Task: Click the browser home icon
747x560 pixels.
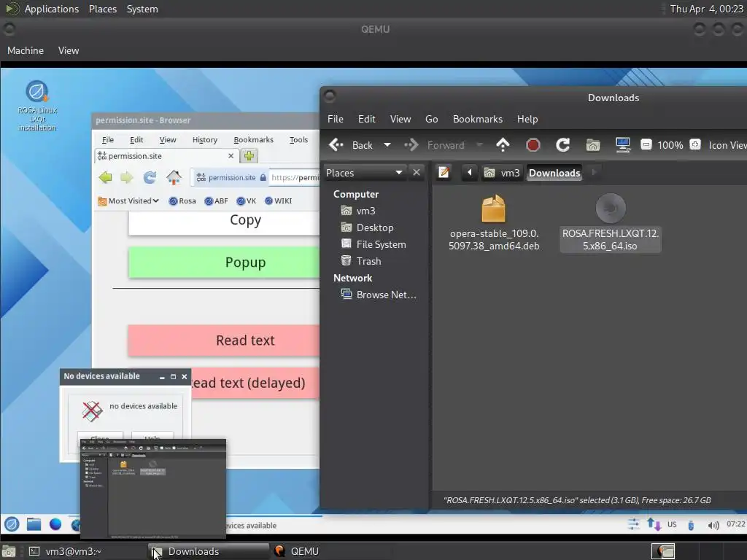Action: click(x=174, y=178)
